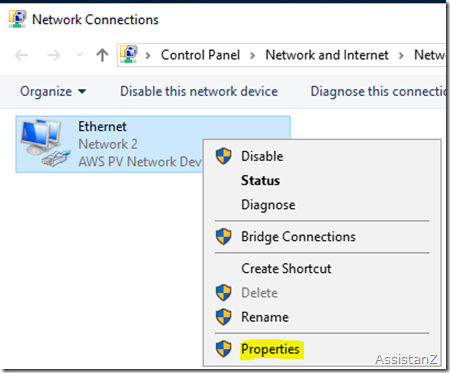The image size is (450, 373).
Task: Click the forward navigation arrow
Action: click(54, 55)
